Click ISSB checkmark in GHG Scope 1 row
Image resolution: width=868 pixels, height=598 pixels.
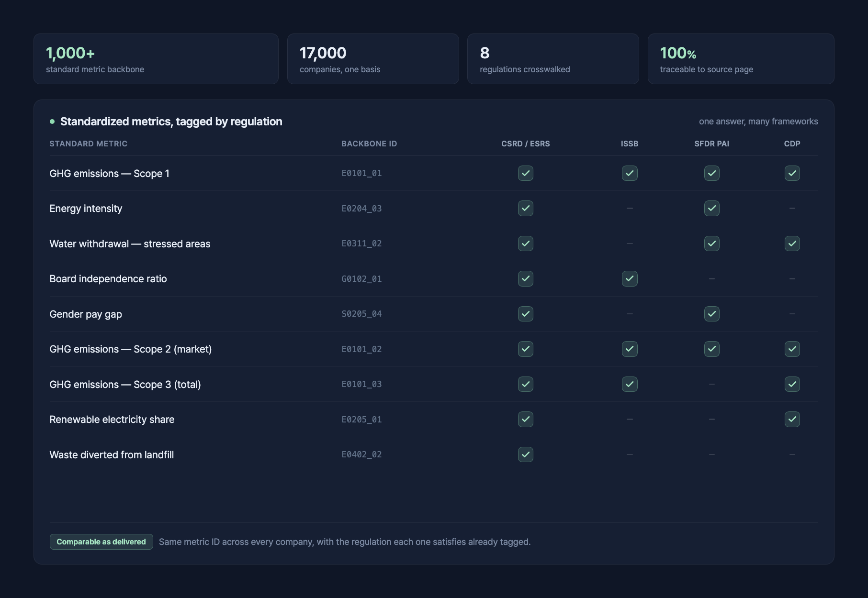(x=630, y=173)
